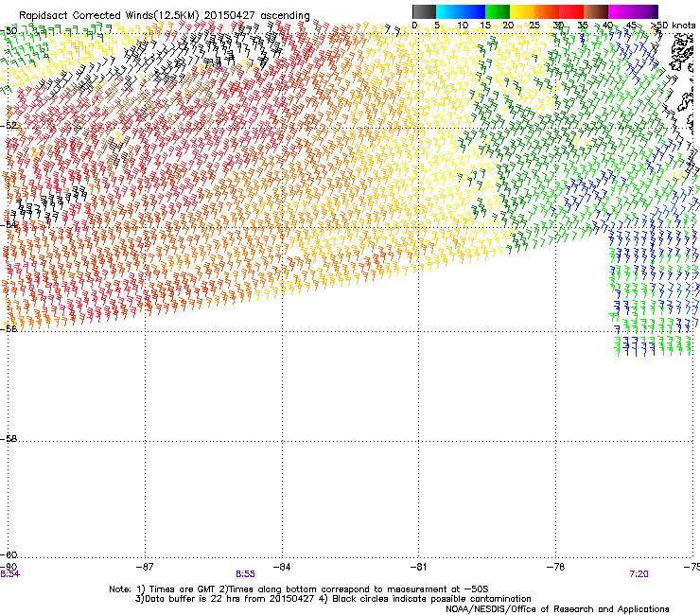700x615 pixels.
Task: Click the gray 0-5 knots legend swatch
Action: (424, 11)
